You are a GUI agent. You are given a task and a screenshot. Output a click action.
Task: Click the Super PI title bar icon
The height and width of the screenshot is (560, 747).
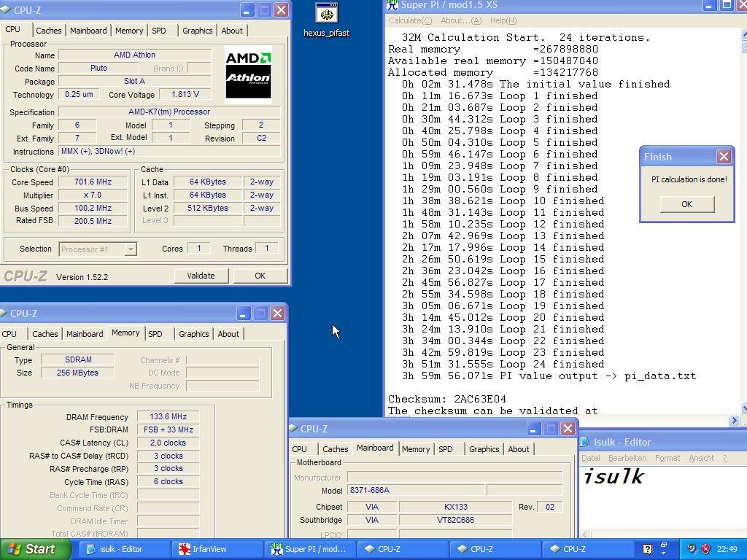392,5
